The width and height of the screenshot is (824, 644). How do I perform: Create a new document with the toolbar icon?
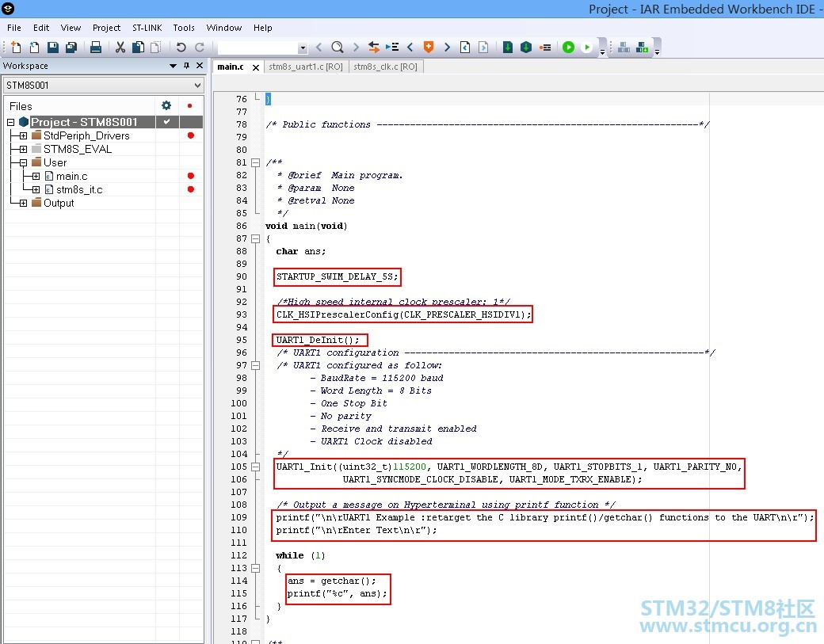[16, 48]
